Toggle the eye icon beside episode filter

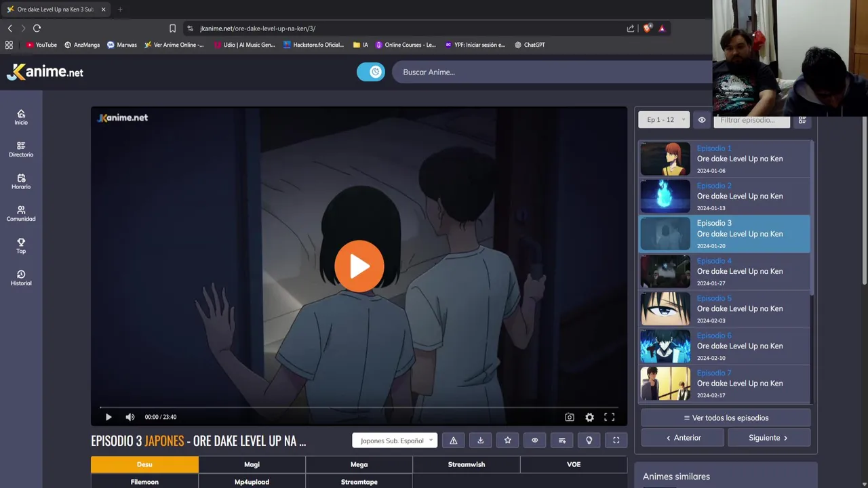click(702, 120)
